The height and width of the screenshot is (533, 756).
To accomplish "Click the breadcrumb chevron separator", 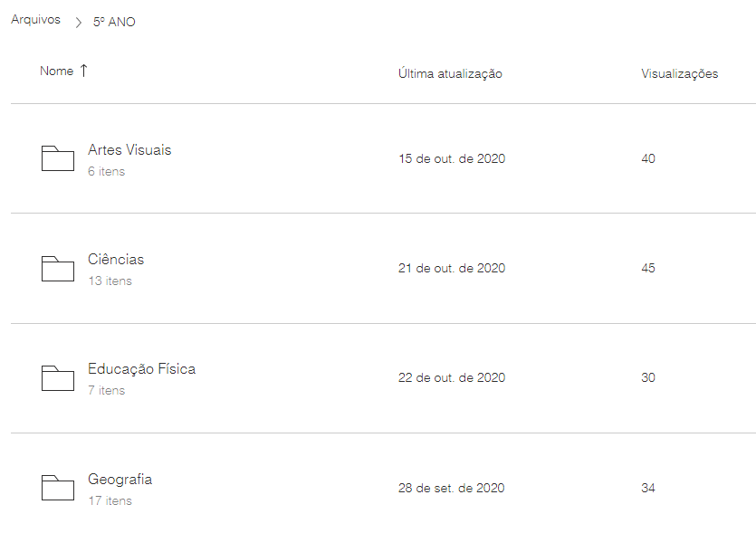I will click(x=79, y=23).
